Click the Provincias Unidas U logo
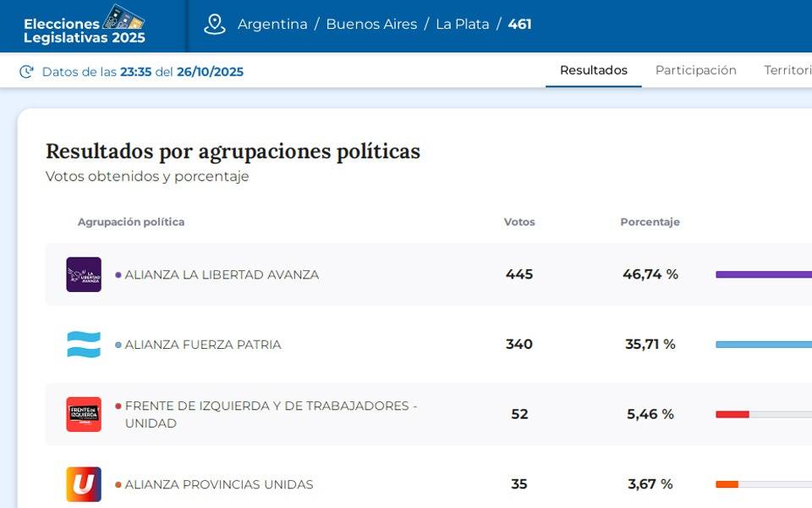Viewport: 812px width, 508px height. click(84, 484)
